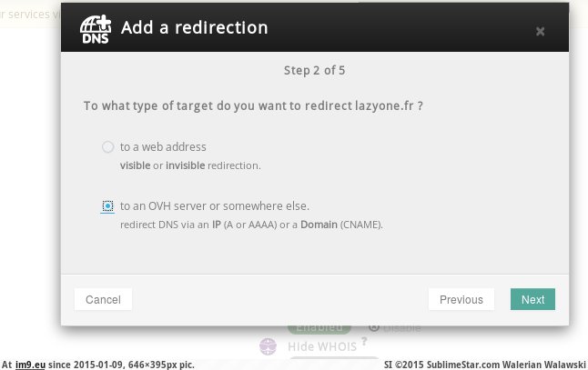
Task: Cancel the redirection wizard
Action: tap(103, 299)
